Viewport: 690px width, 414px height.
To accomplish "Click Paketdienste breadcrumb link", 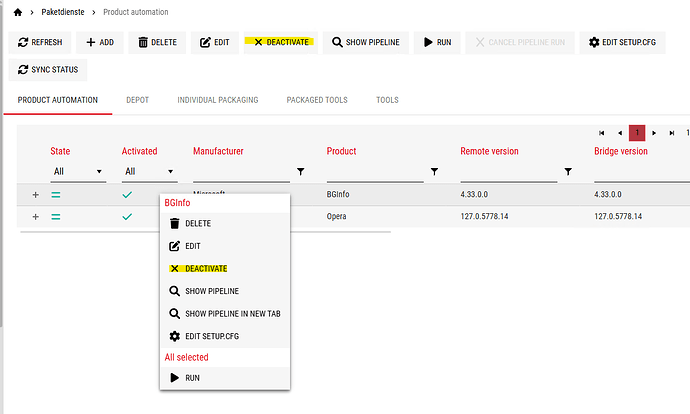I will tap(62, 12).
